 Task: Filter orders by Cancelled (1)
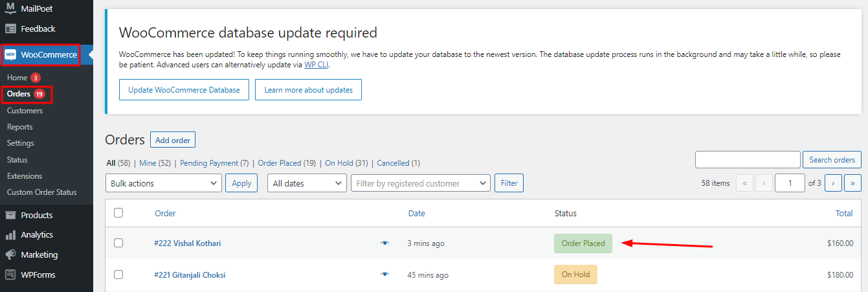(398, 163)
